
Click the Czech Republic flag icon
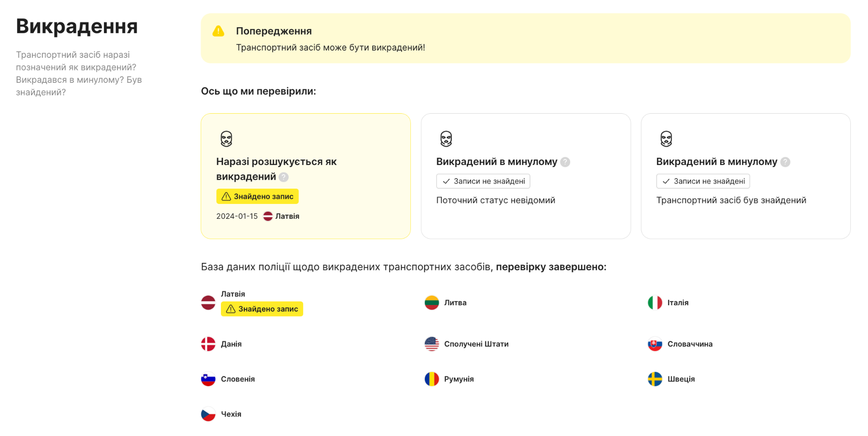(x=209, y=414)
